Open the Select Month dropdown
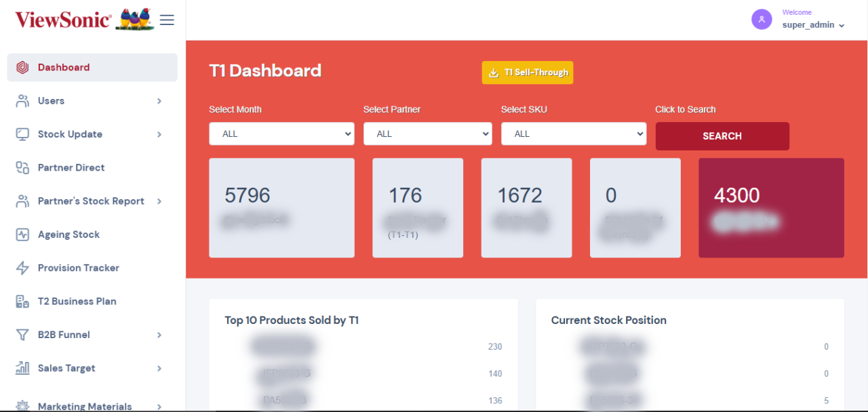Screen dimensions: 868x412 pos(281,134)
